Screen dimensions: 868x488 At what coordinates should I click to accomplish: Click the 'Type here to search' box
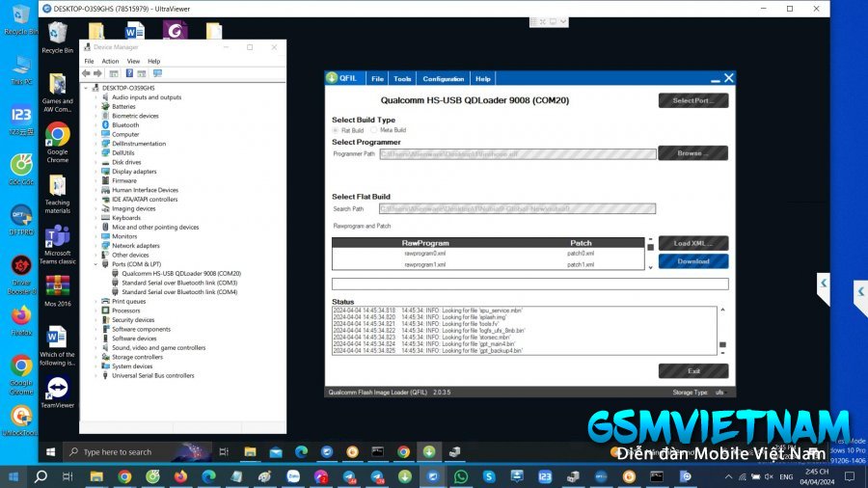pyautogui.click(x=136, y=452)
